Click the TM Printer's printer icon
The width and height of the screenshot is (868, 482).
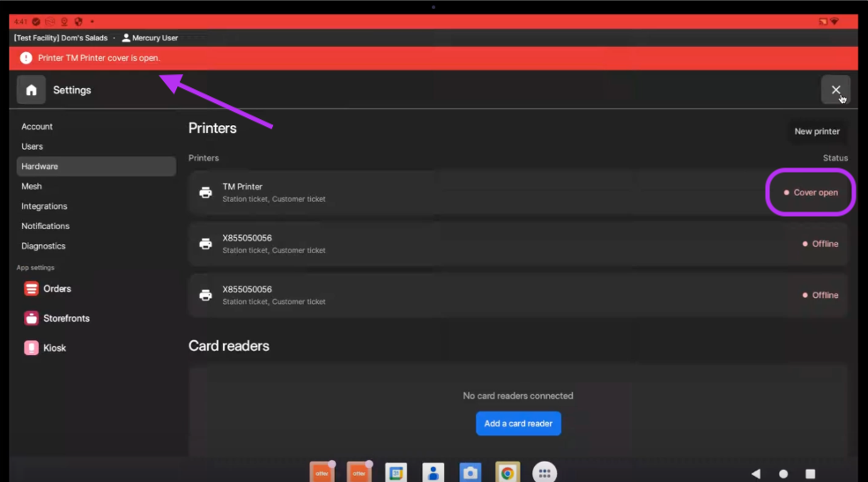point(205,192)
